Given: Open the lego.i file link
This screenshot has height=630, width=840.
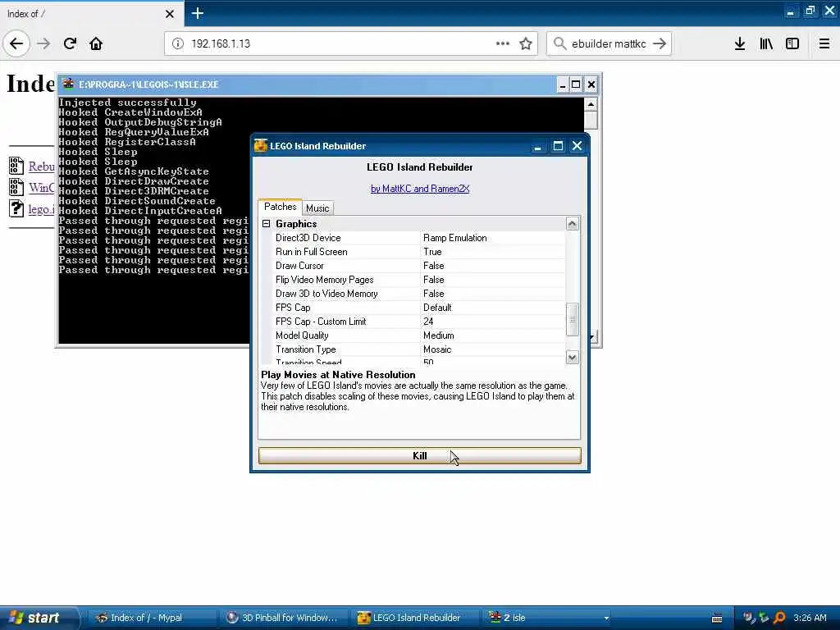Looking at the screenshot, I should (41, 209).
